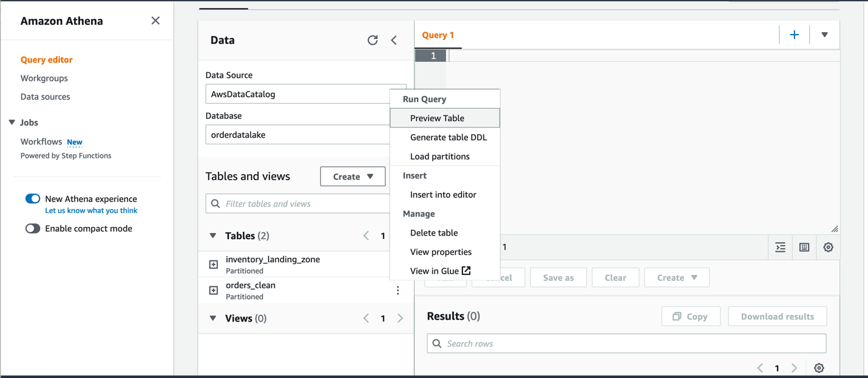Select Insert into editor

tap(445, 195)
